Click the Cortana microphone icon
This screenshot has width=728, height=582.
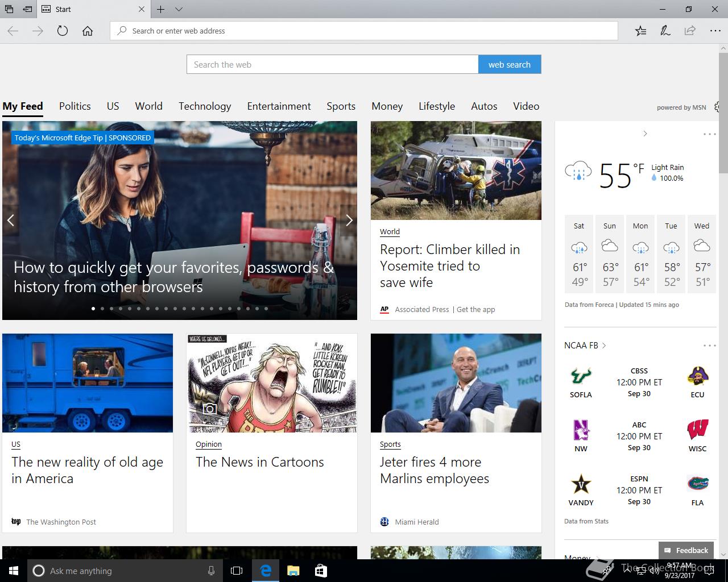point(211,571)
